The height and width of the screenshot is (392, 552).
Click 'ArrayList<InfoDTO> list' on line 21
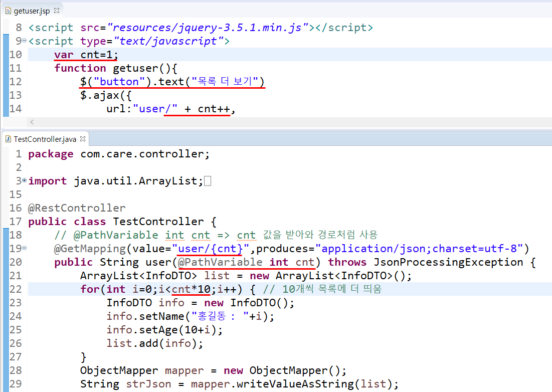click(x=155, y=276)
